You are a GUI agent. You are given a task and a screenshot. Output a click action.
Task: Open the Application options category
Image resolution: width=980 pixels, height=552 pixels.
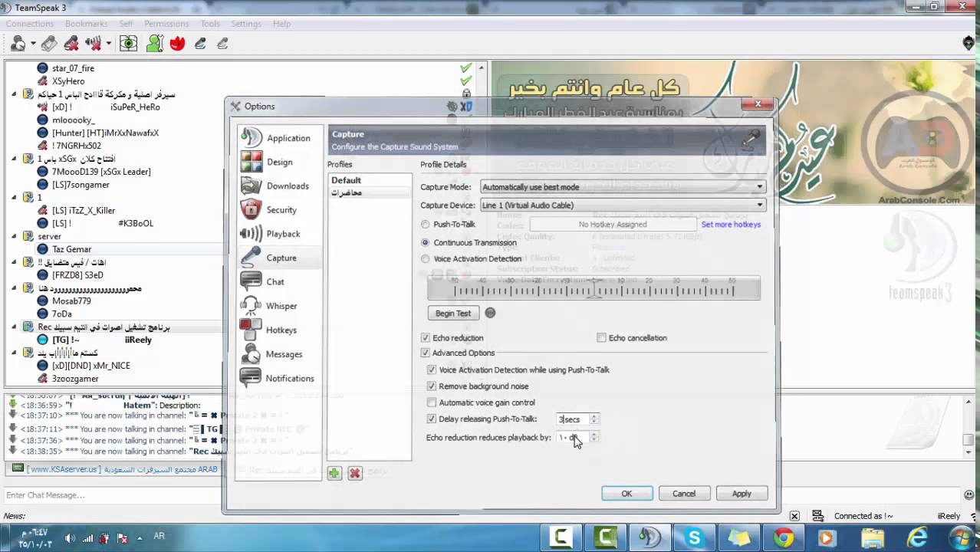click(276, 138)
